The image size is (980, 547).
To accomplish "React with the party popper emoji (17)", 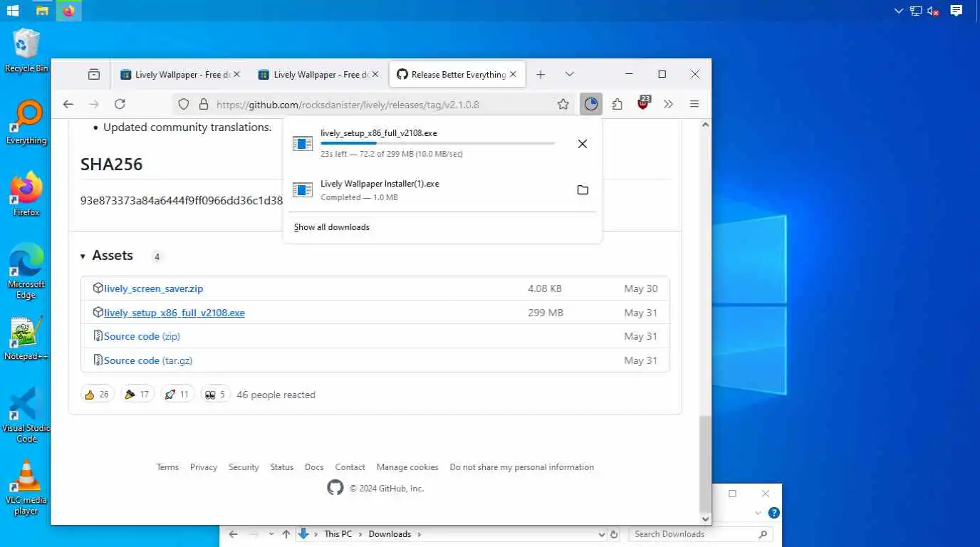I will tap(137, 394).
